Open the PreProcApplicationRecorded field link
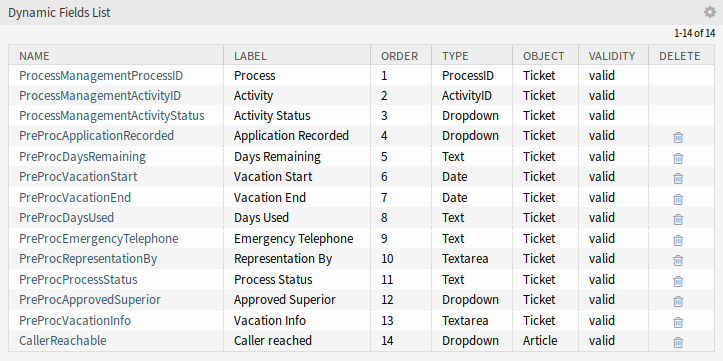 pyautogui.click(x=96, y=136)
